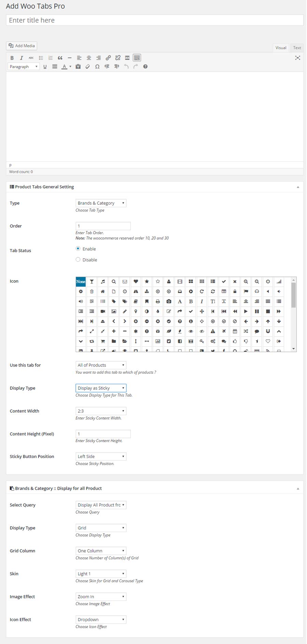Open the Sticky Button Position dropdown
Screen dimensions: 307x644
tap(101, 457)
